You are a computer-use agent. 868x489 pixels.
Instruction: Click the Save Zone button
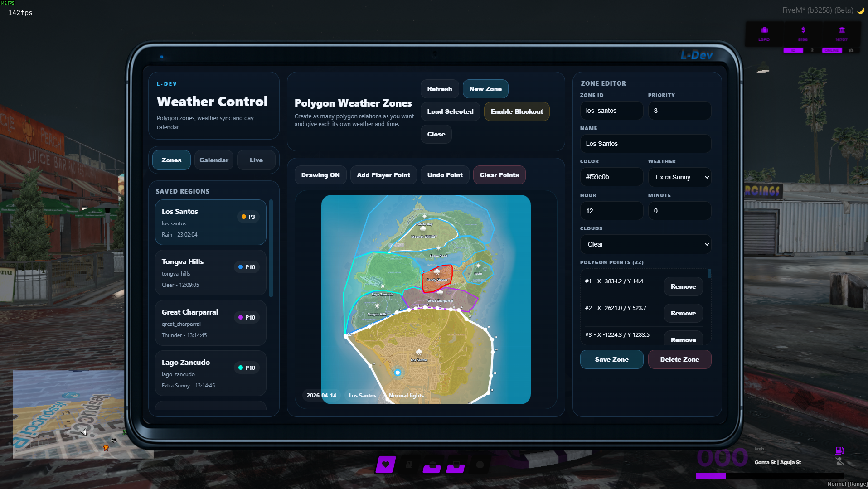(611, 359)
